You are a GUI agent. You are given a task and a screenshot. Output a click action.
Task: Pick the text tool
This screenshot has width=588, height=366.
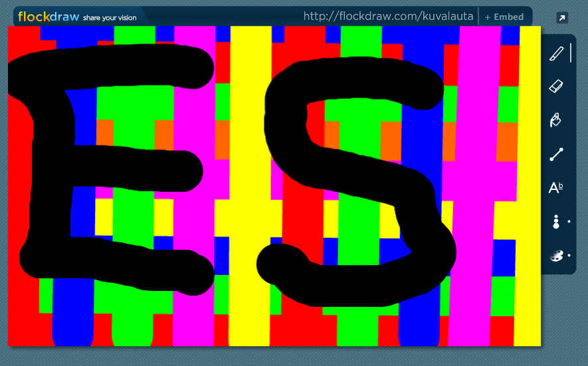(556, 188)
